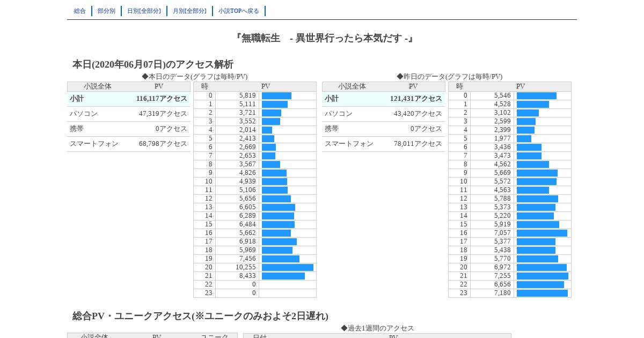Image resolution: width=644 pixels, height=338 pixels.
Task: Click today's hour 12 value 5,656
Action: pyautogui.click(x=247, y=199)
